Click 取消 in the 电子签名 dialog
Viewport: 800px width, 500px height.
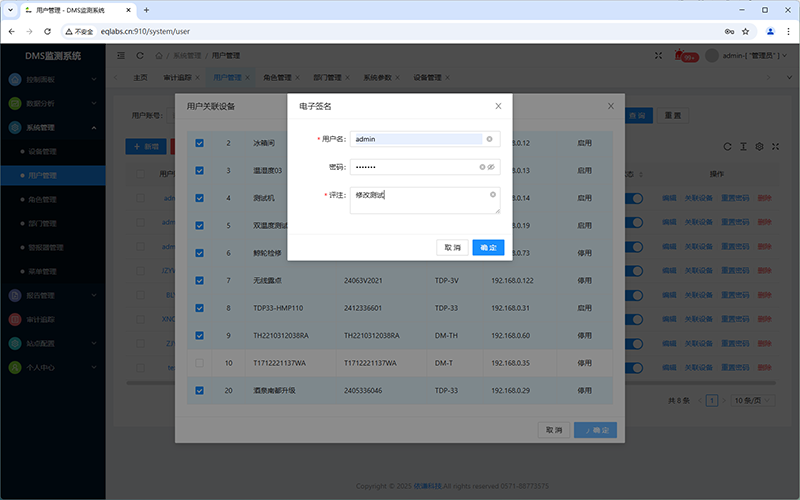[452, 247]
